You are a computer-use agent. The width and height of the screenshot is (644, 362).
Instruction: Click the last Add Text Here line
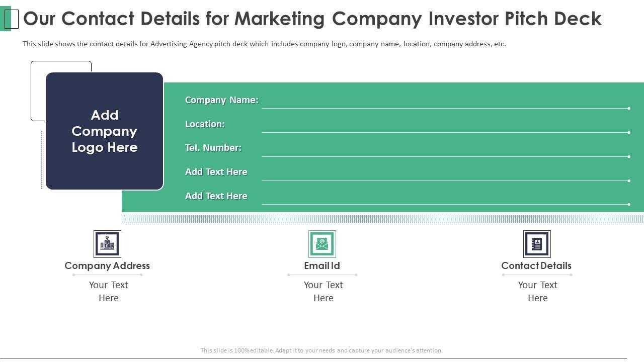445,204
